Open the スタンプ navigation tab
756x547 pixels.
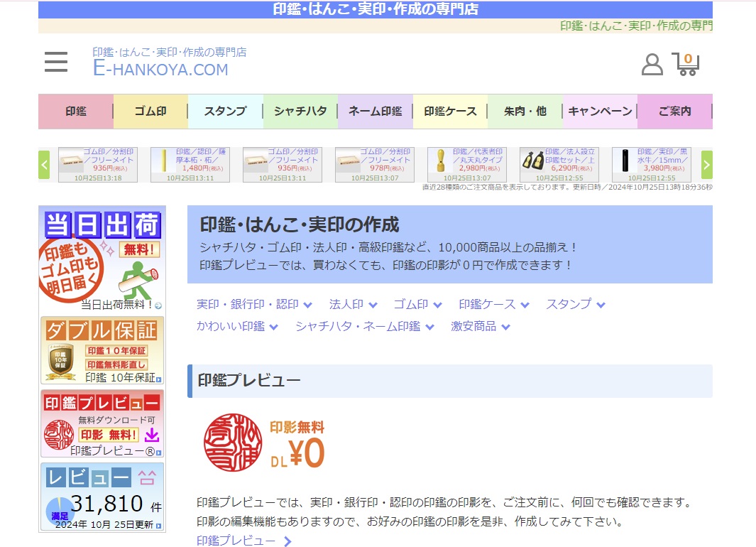[226, 112]
